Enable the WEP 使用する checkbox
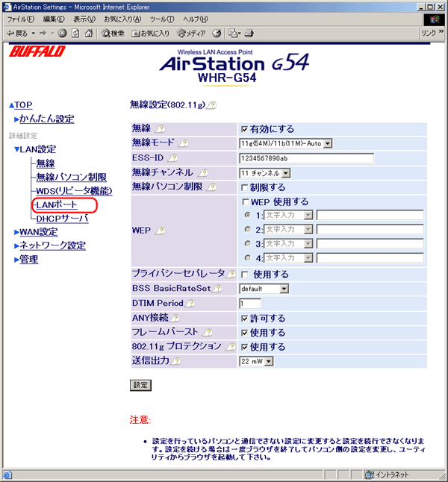This screenshot has height=482, width=448. (246, 202)
